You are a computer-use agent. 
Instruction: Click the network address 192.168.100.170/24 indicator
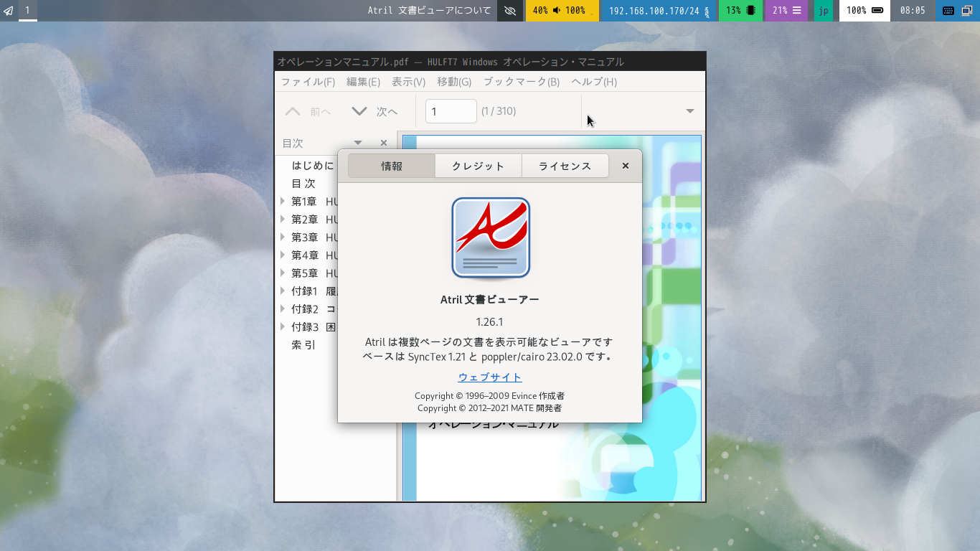pos(654,11)
